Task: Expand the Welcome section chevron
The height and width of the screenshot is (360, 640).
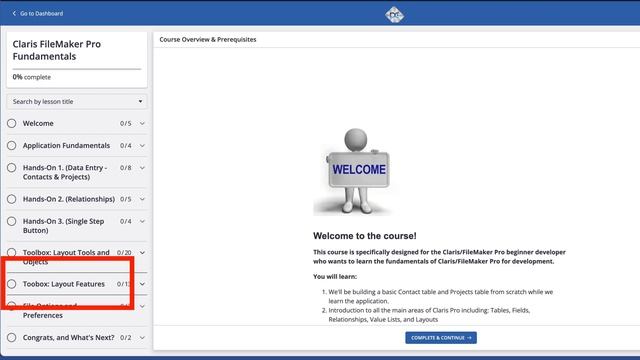Action: click(142, 123)
